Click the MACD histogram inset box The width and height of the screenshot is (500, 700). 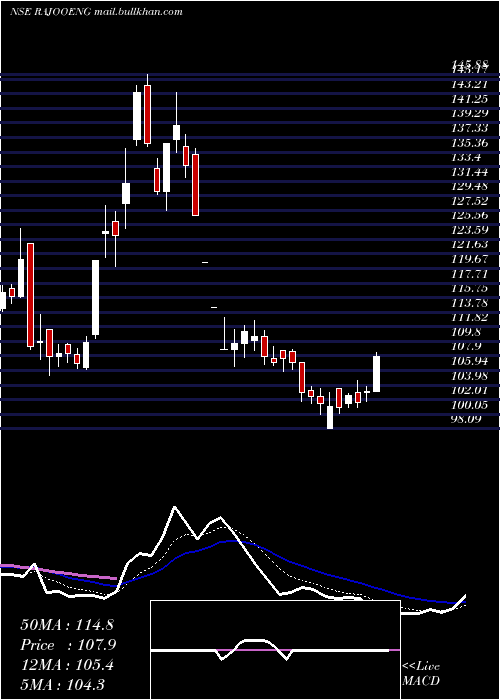(275, 650)
